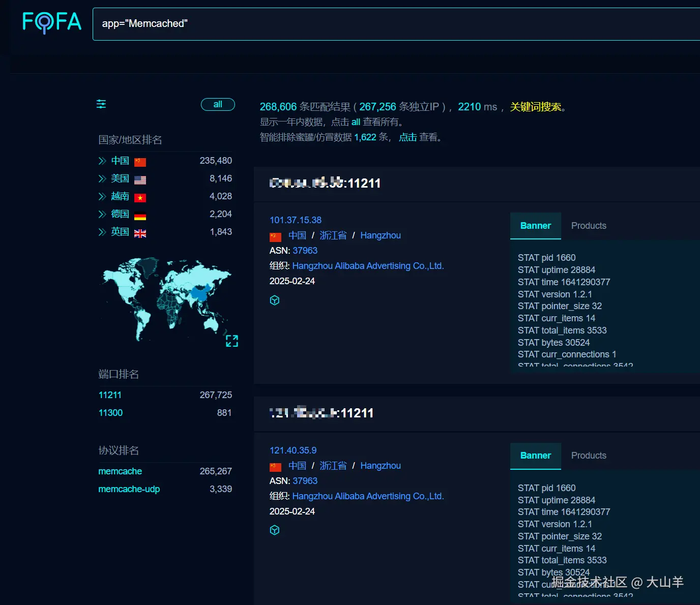The height and width of the screenshot is (605, 700).
Task: Click 越南 country filter link
Action: point(120,196)
